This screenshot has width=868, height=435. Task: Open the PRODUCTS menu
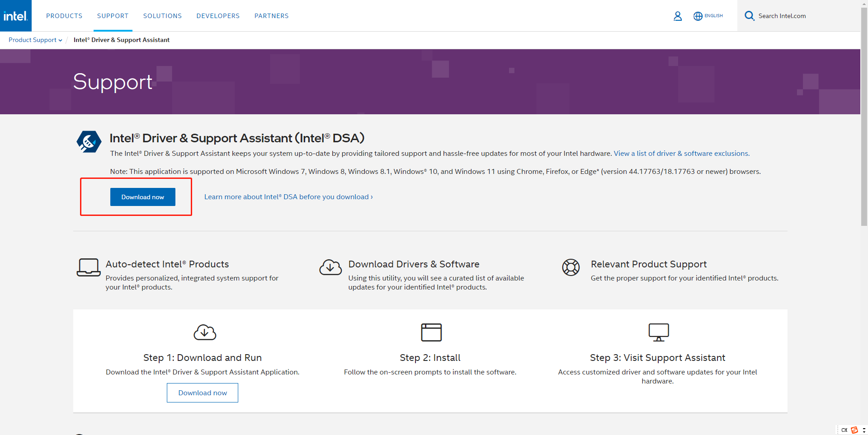64,16
